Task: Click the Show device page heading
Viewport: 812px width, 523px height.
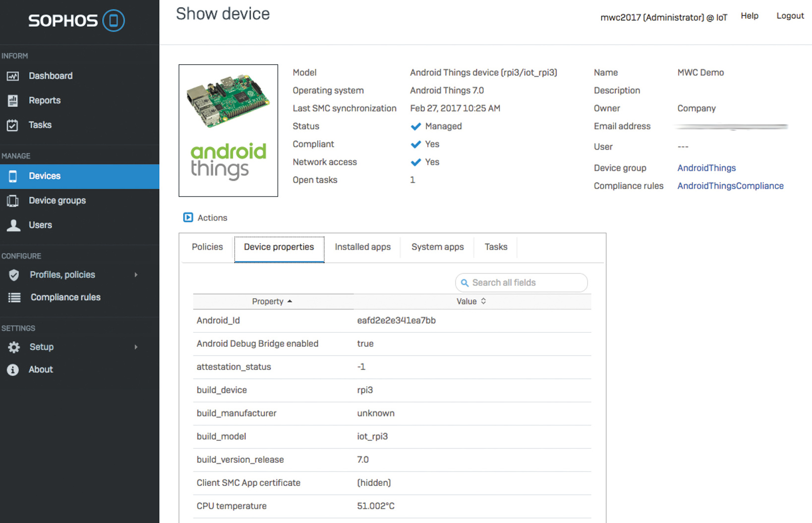Action: [223, 14]
